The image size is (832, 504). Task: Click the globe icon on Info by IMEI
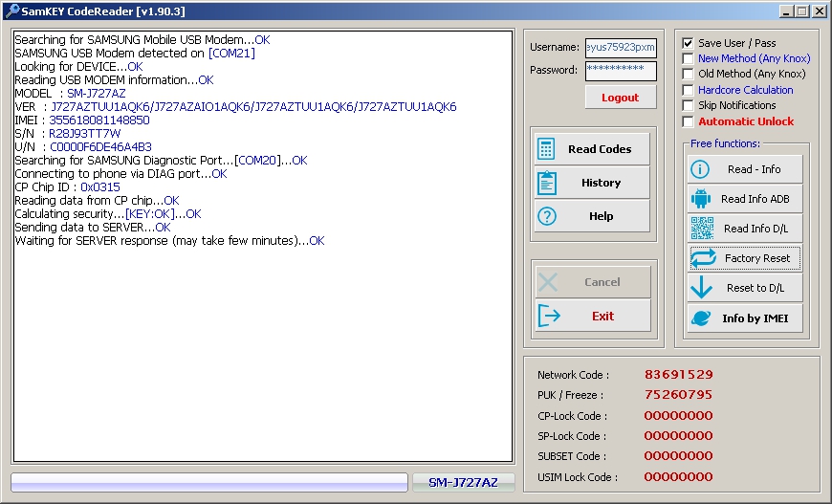(x=701, y=318)
